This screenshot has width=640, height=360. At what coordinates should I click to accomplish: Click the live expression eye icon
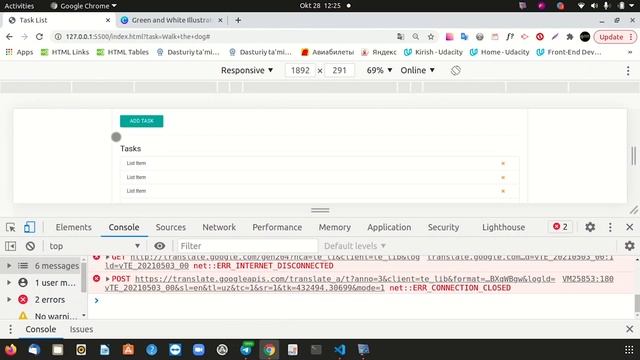coord(160,246)
